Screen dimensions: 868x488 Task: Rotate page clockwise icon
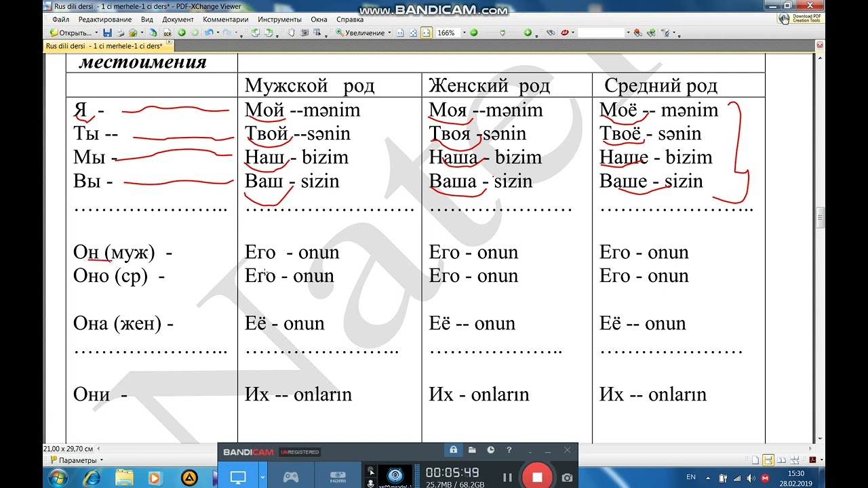click(x=268, y=33)
